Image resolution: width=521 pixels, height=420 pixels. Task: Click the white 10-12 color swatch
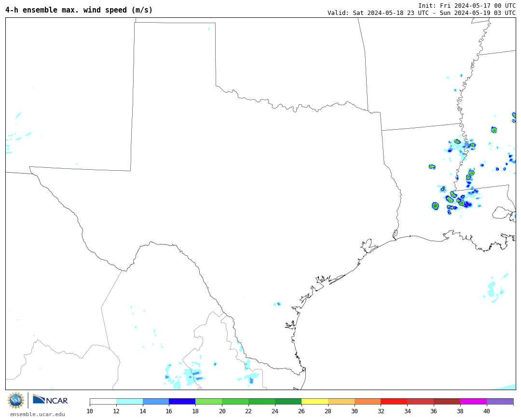103,401
